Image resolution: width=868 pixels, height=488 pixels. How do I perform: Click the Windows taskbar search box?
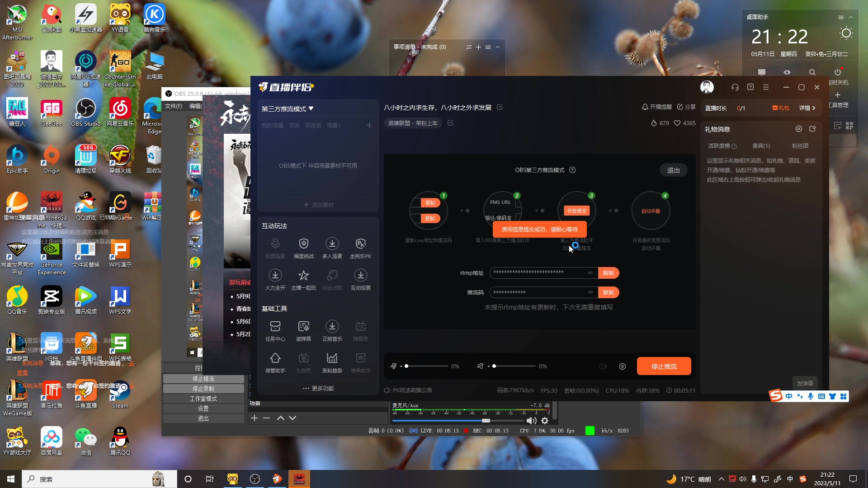point(99,479)
